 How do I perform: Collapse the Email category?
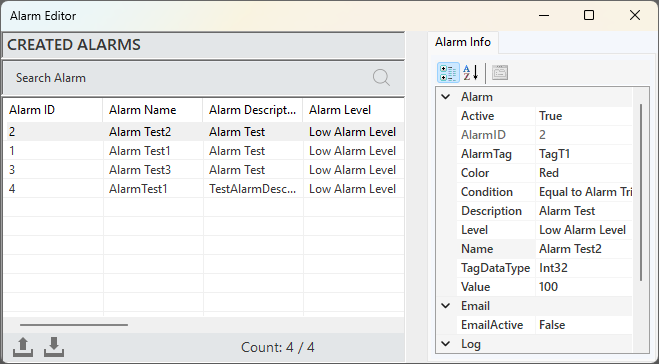(446, 306)
